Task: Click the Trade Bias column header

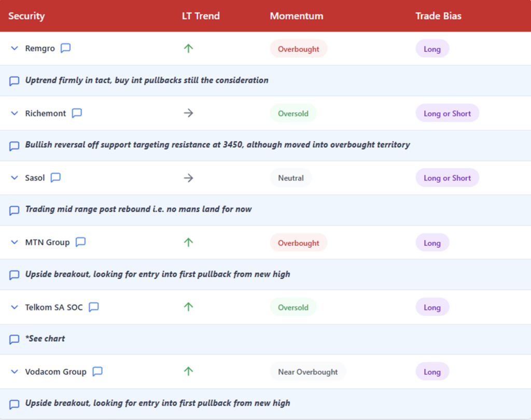Action: pos(438,16)
